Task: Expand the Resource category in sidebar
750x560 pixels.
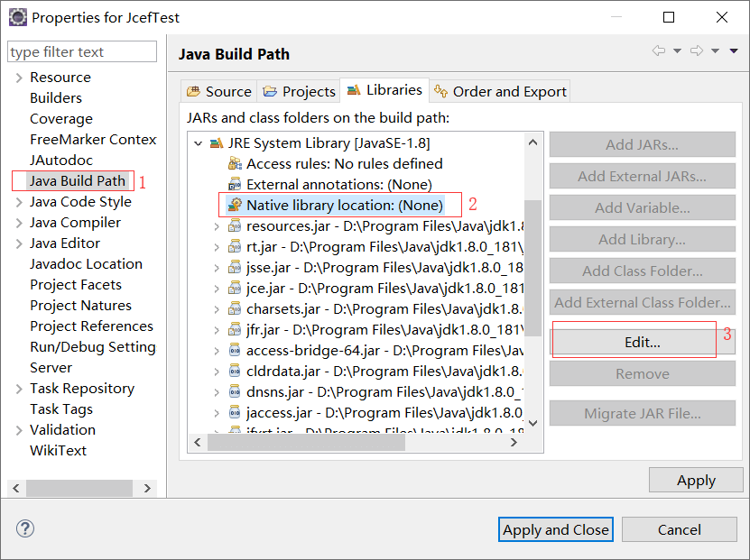Action: coord(19,78)
